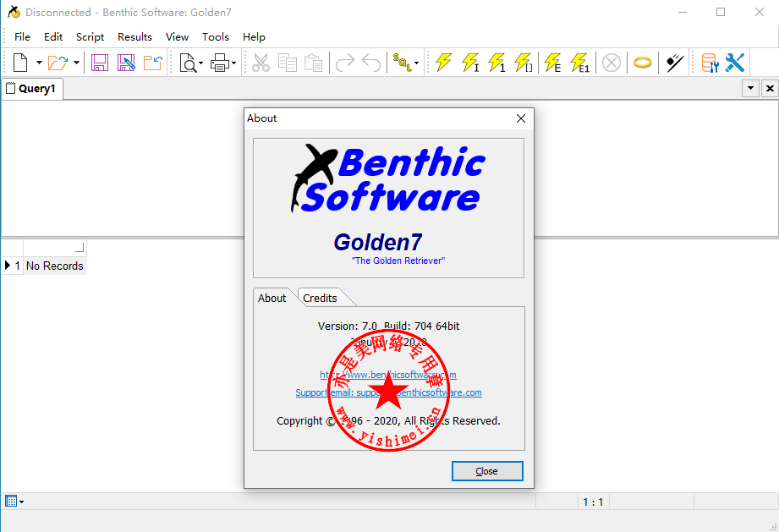Click the lightning bolt icon marked E
The image size is (779, 532).
click(552, 63)
